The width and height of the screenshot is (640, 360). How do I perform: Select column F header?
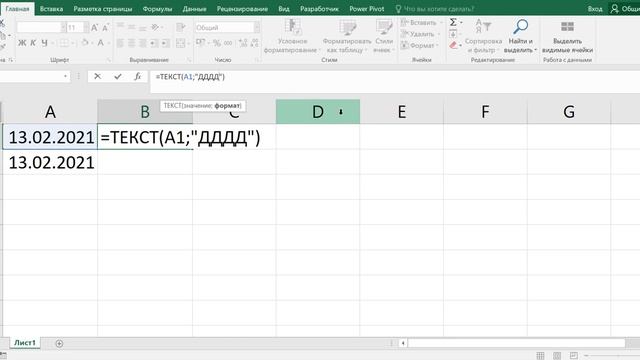click(485, 111)
